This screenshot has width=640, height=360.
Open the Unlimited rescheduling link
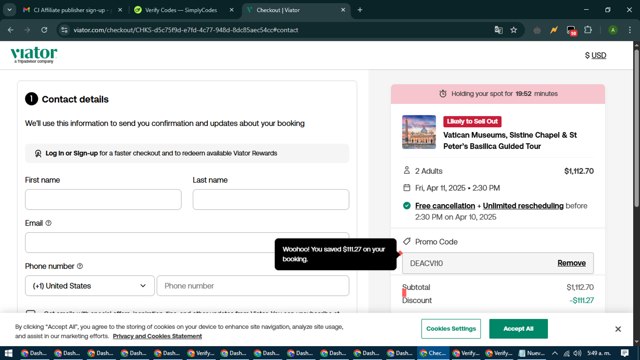[x=523, y=206]
